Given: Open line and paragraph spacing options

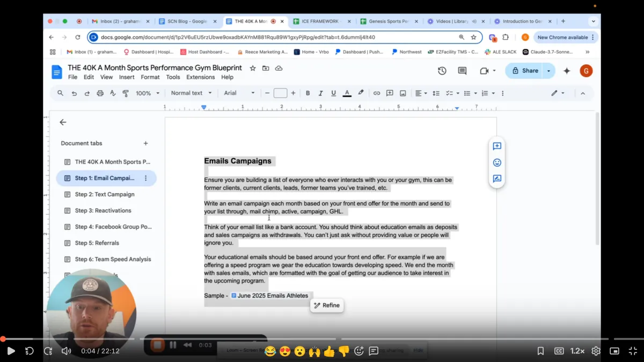Looking at the screenshot, I should click(x=436, y=93).
